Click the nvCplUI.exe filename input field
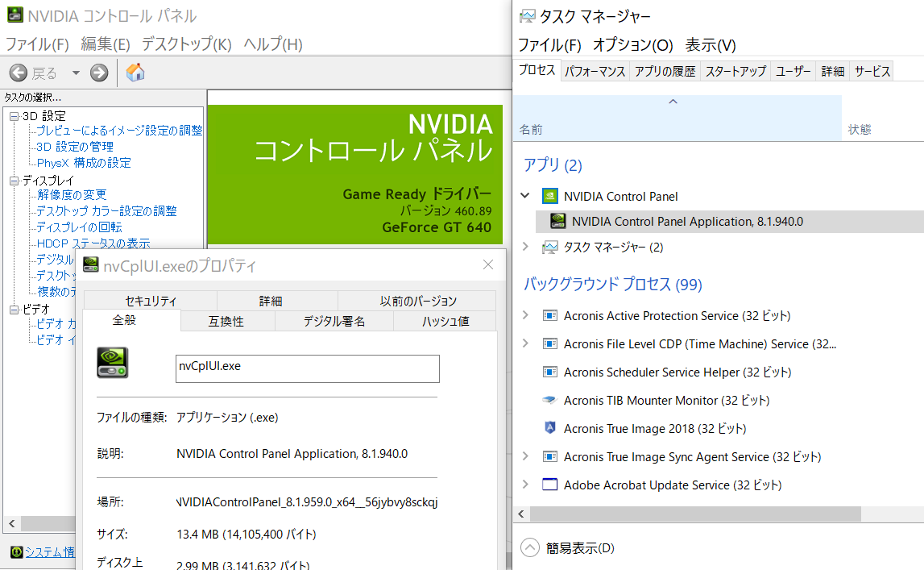This screenshot has width=924, height=570. [x=308, y=368]
